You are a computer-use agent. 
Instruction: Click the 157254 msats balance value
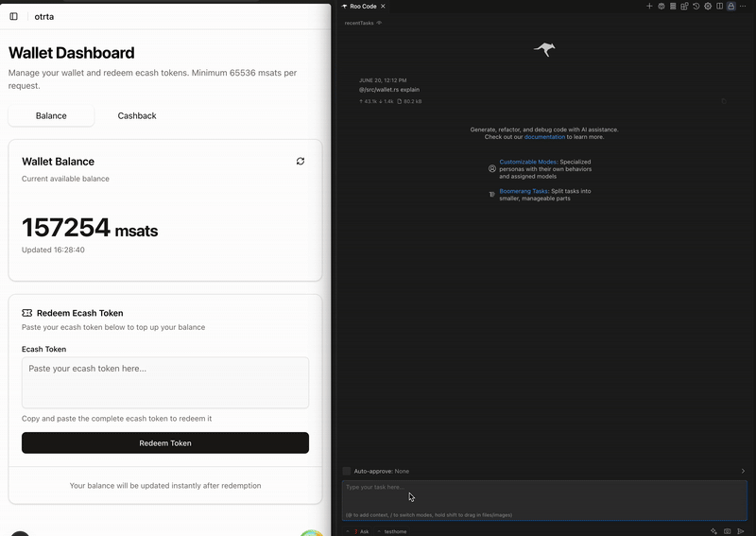coord(90,228)
